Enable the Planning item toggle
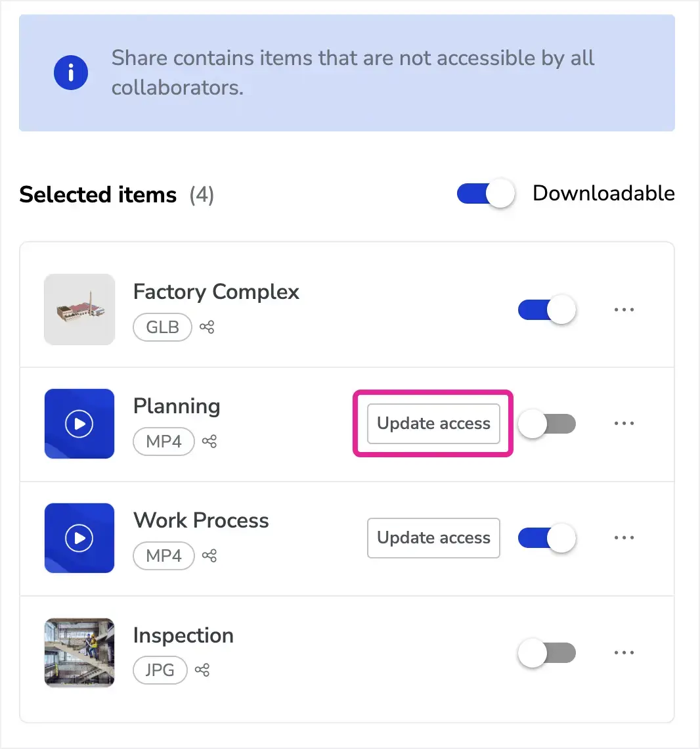The width and height of the screenshot is (700, 749). click(x=547, y=424)
